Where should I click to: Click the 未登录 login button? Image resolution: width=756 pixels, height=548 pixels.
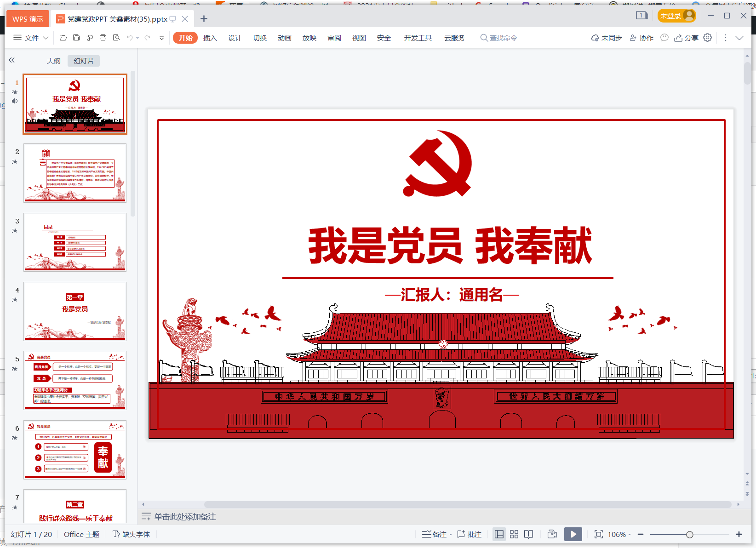[x=676, y=16]
